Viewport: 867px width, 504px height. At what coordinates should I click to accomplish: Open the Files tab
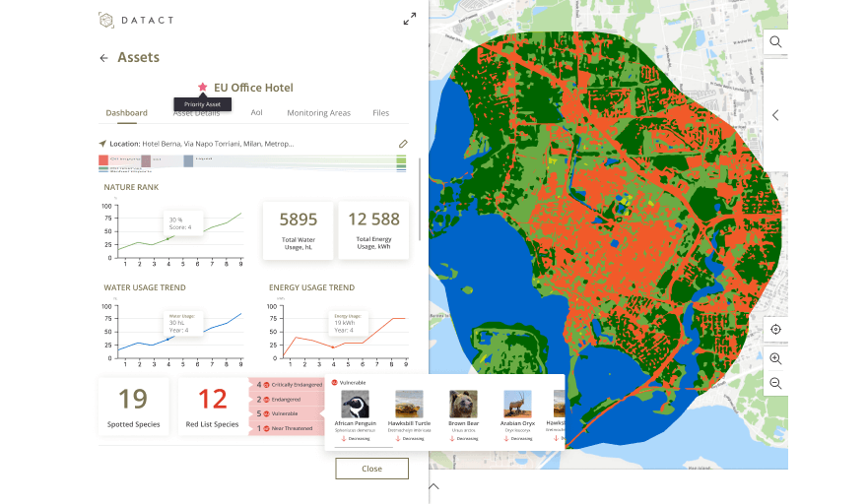(x=380, y=113)
